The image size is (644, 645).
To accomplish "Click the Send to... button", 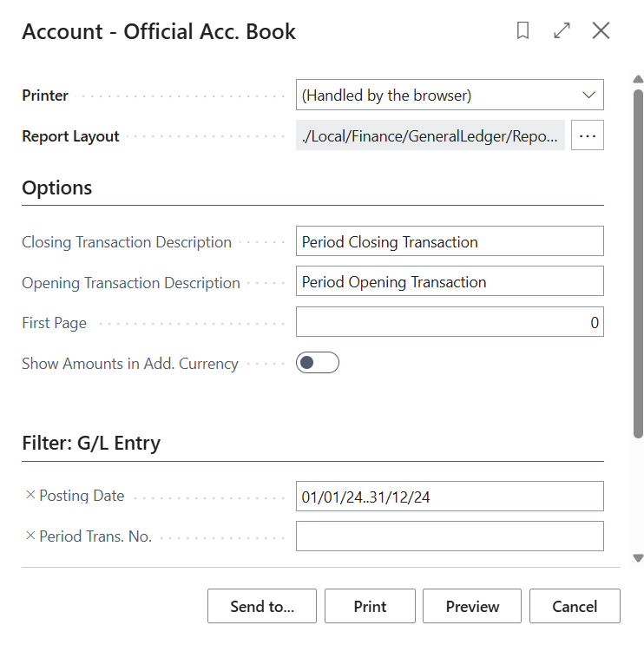I will pyautogui.click(x=262, y=607).
